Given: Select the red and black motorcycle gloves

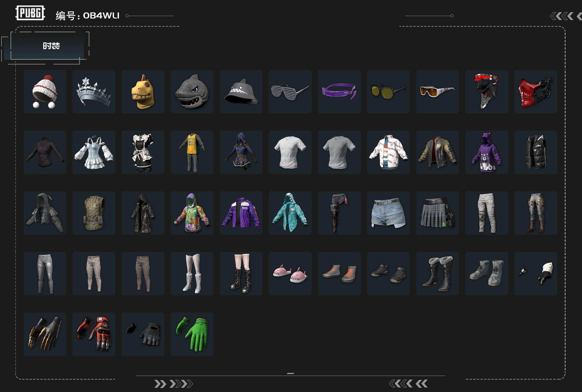Looking at the screenshot, I should pos(94,334).
